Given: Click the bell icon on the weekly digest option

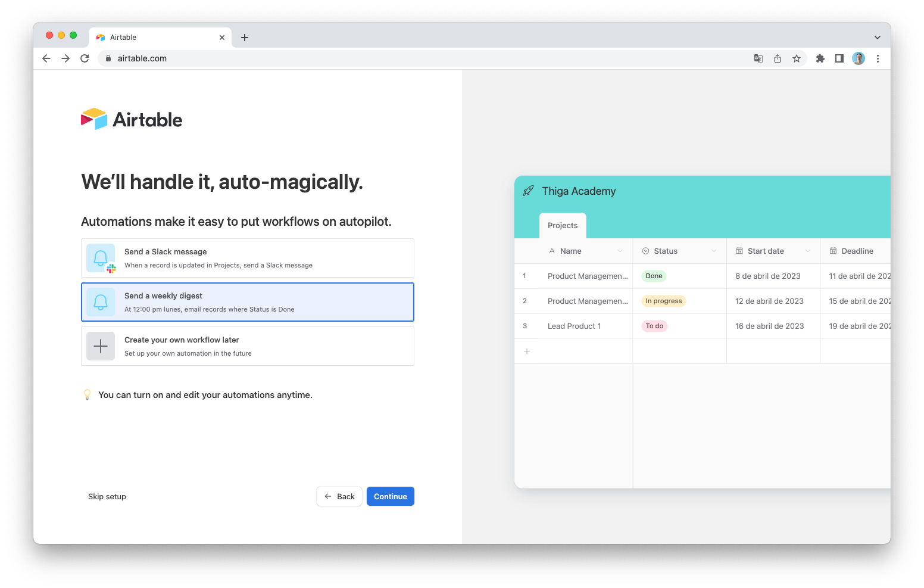Looking at the screenshot, I should (x=100, y=301).
